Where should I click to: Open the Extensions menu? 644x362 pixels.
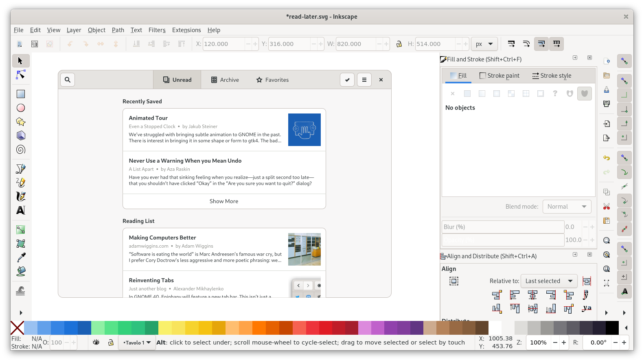[186, 30]
